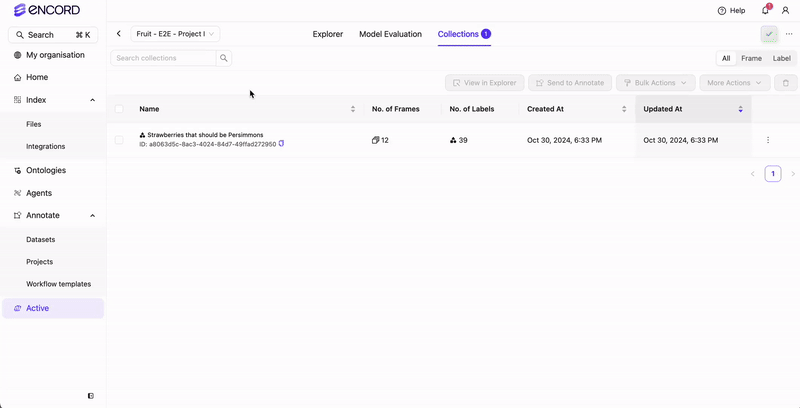Open Integrations under Index

pos(45,146)
